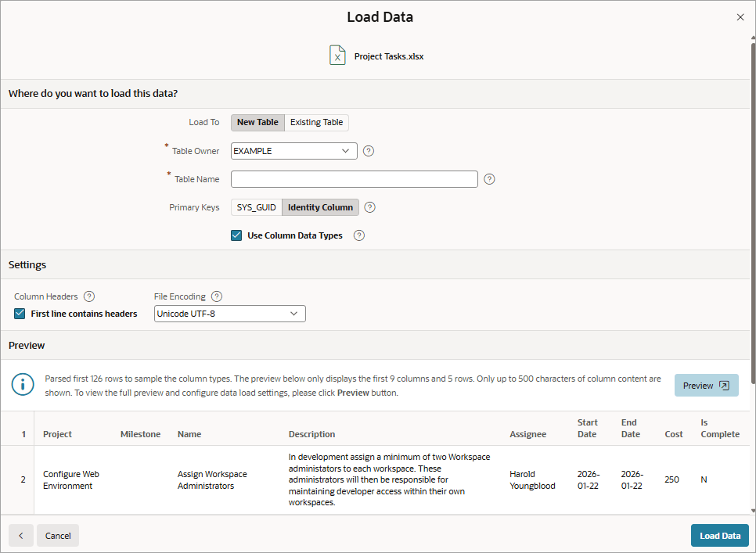The width and height of the screenshot is (756, 553).
Task: Click the Name column header
Action: 189,434
